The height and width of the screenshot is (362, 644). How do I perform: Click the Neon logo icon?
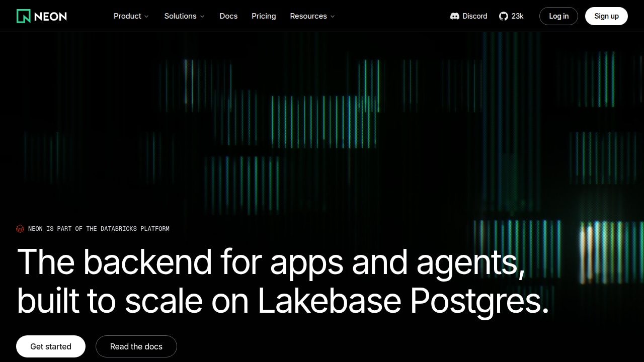[23, 16]
